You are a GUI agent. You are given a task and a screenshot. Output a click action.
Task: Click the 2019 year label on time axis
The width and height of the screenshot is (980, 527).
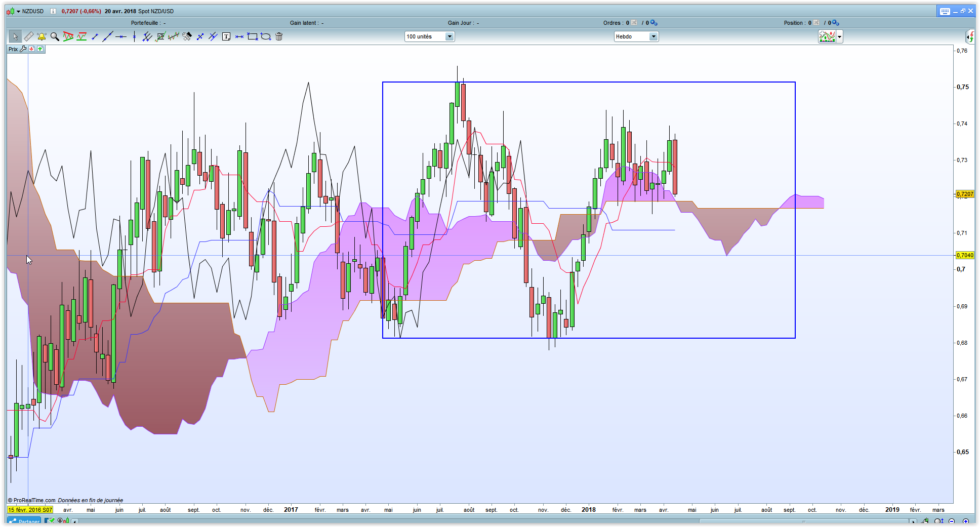[x=892, y=510]
